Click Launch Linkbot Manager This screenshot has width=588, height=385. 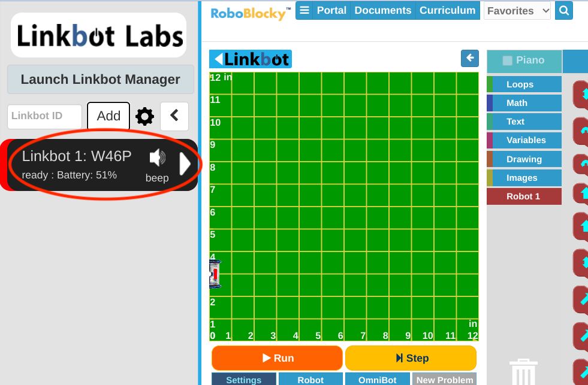pyautogui.click(x=101, y=80)
